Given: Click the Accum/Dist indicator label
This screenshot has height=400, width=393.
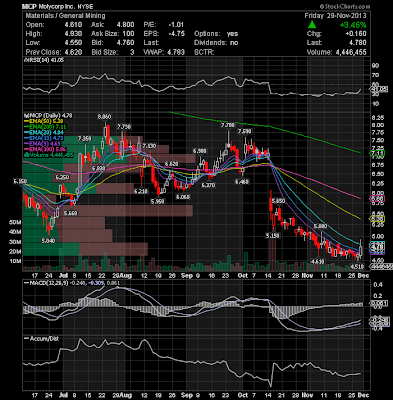Looking at the screenshot, I should click(x=42, y=338).
